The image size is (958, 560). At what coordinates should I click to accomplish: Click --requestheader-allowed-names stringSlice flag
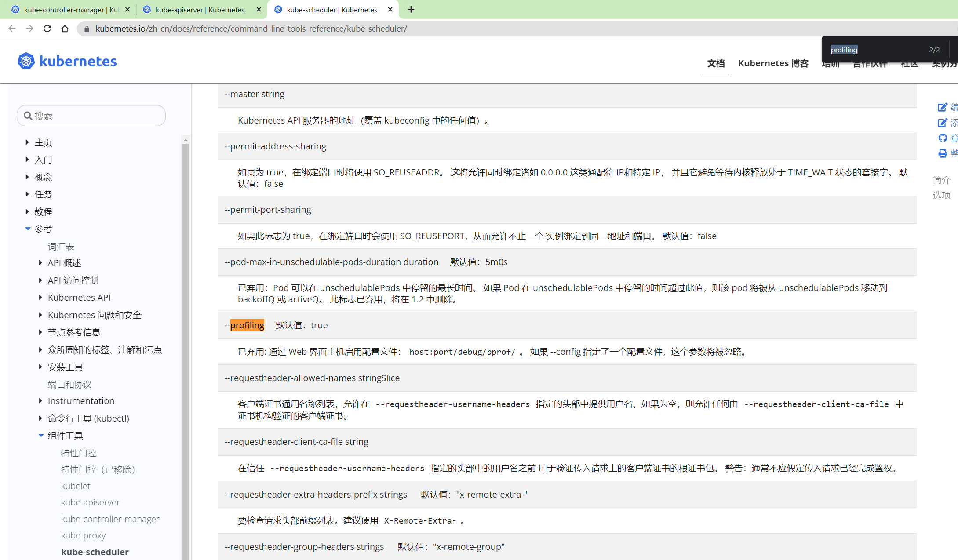click(312, 378)
